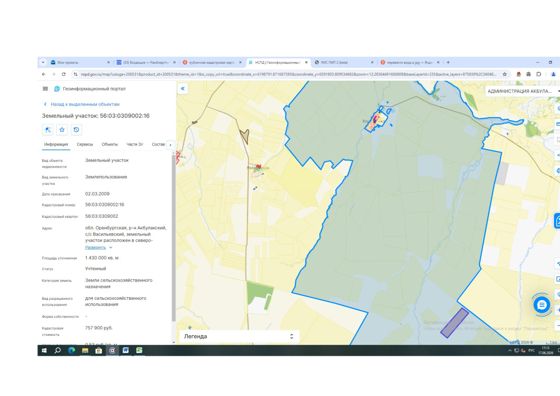Viewport: 560px width, 396px height.
Task: Click the date value 02.03.2009
Action: 97,194
